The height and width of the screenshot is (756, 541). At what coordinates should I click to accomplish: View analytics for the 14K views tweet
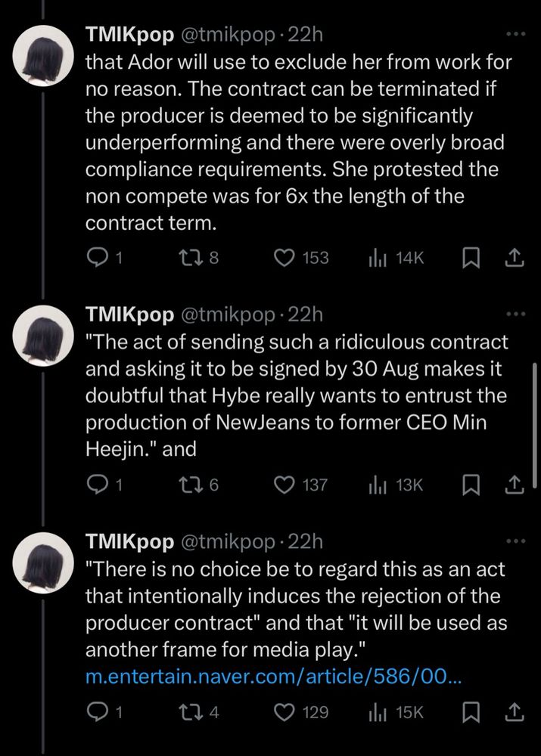tap(376, 258)
